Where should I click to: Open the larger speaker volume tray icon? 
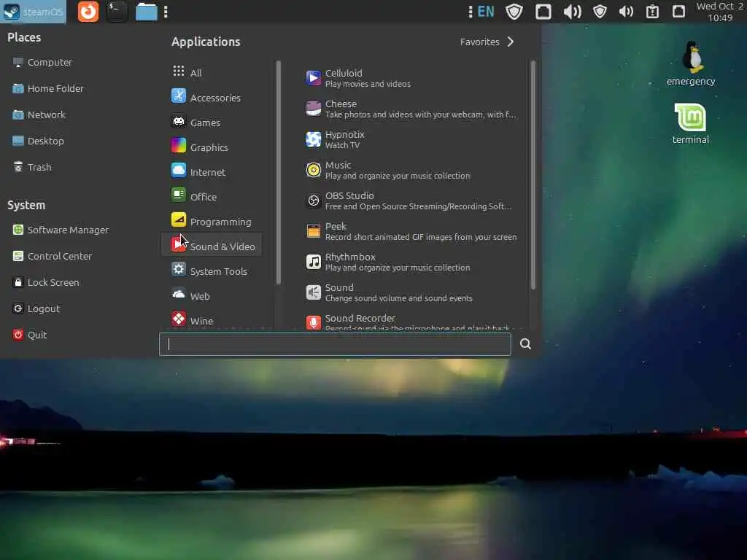click(572, 12)
